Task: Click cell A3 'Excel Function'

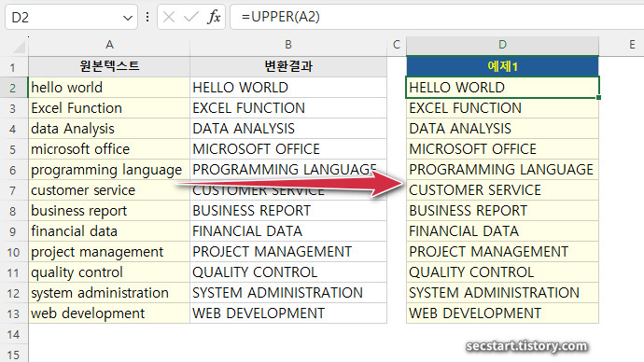Action: 109,108
